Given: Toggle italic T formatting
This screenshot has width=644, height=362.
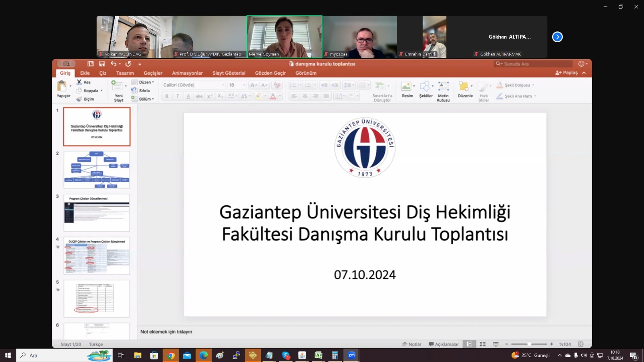Looking at the screenshot, I should pos(177,96).
